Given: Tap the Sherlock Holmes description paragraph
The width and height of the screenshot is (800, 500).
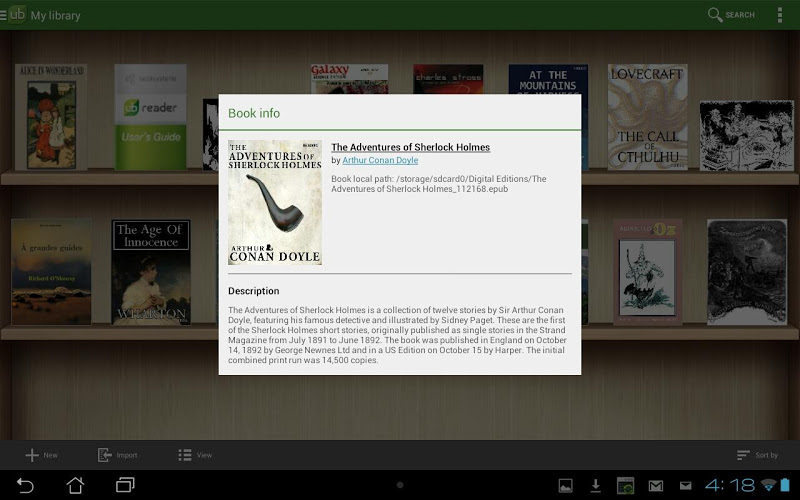Looking at the screenshot, I should tap(397, 335).
